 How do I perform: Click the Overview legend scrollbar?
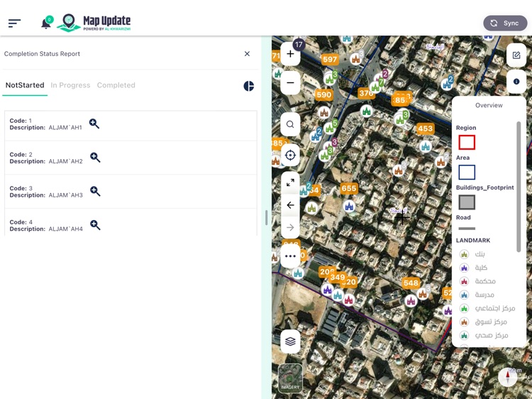click(519, 187)
